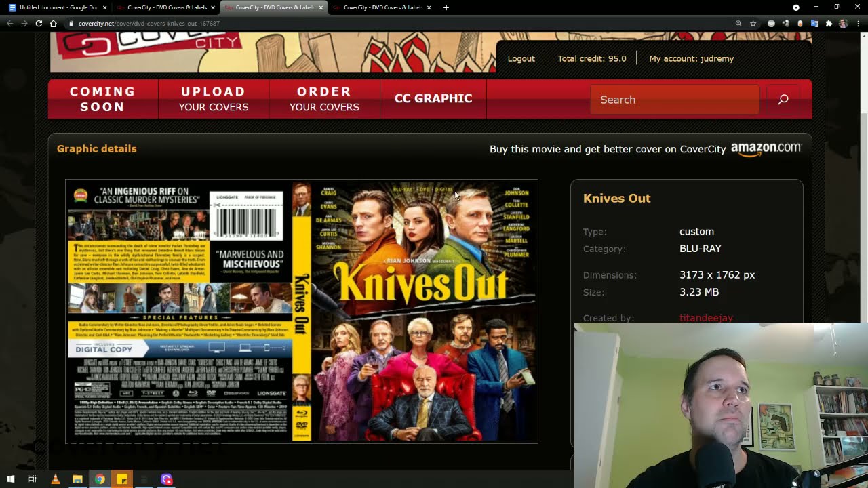Viewport: 868px width, 488px height.
Task: Open the Knives Out cover image
Action: pyautogui.click(x=302, y=311)
